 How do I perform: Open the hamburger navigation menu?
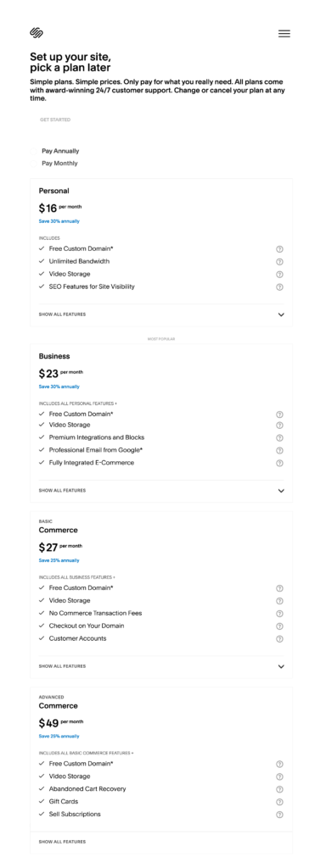pos(284,34)
